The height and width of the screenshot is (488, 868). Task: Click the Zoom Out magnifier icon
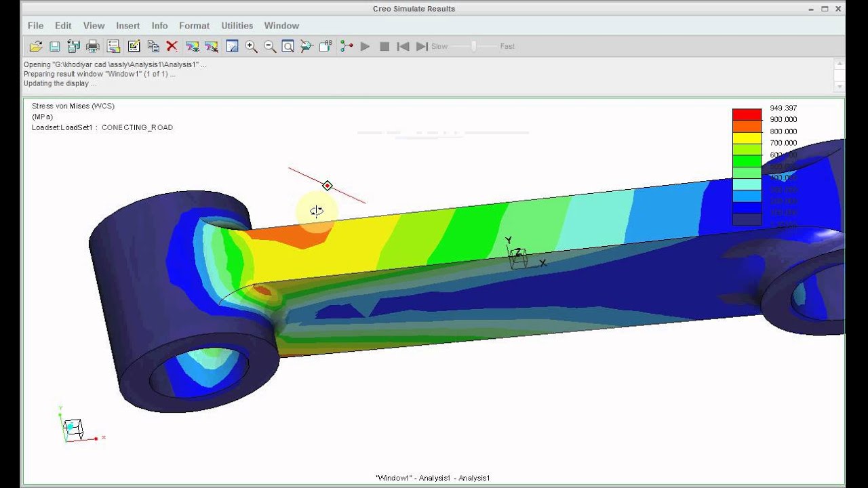point(270,46)
